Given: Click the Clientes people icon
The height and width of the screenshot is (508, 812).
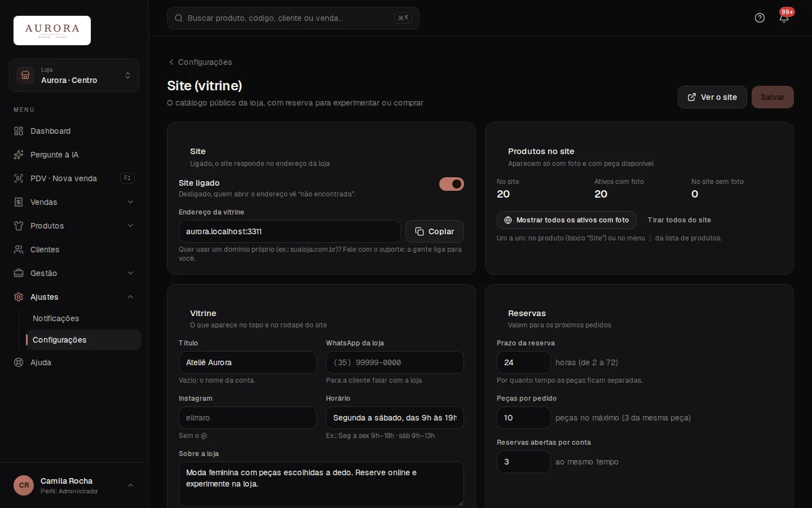Looking at the screenshot, I should (19, 249).
